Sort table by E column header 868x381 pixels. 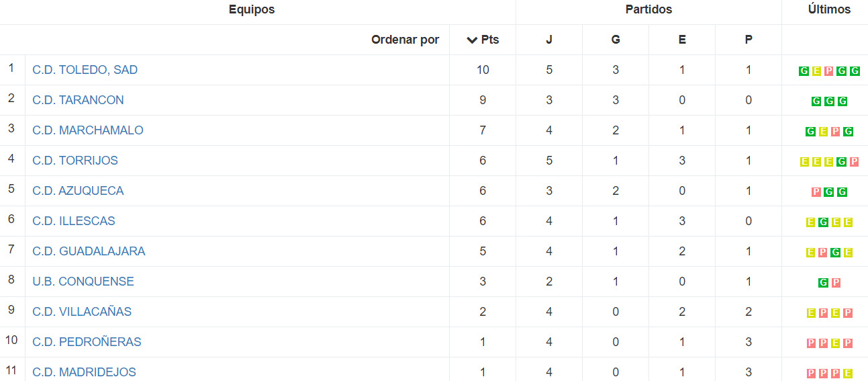(x=682, y=40)
